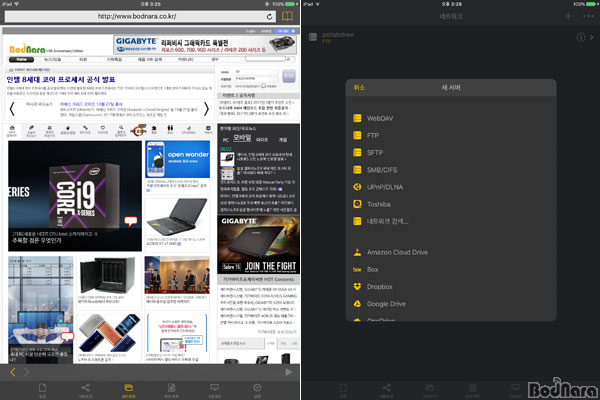
Task: Choose Toshiba server type
Action: coord(451,204)
